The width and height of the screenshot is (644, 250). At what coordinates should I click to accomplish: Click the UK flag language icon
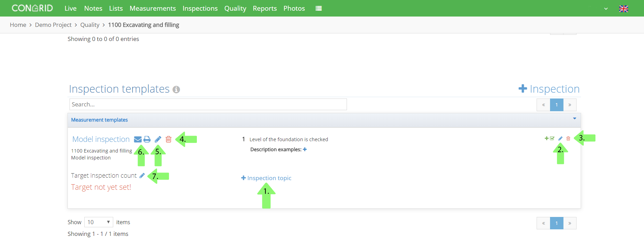tap(624, 9)
